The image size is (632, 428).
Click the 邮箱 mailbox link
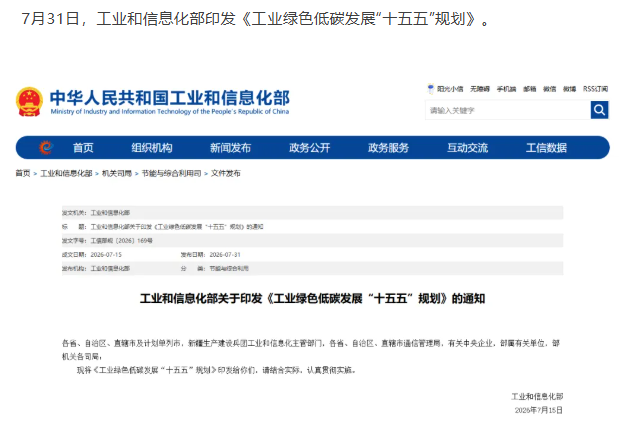pos(530,89)
